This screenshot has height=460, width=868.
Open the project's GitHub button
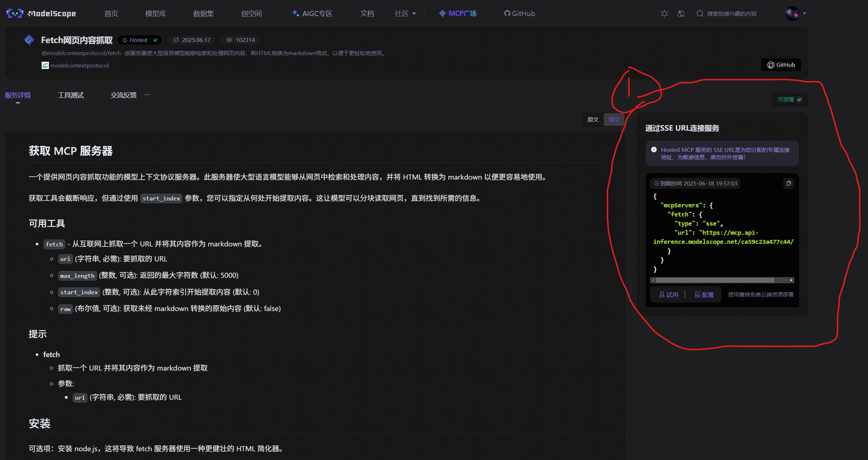(780, 65)
